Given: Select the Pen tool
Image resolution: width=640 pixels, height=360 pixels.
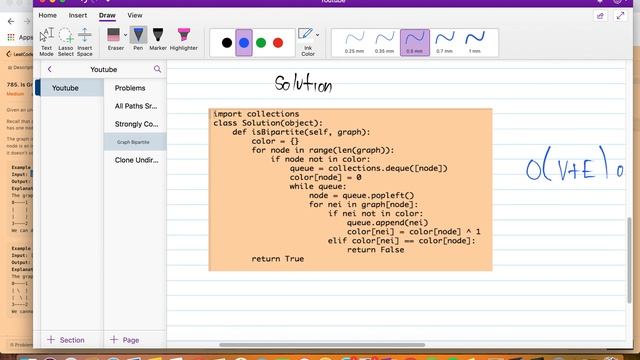Looking at the screenshot, I should tap(138, 39).
